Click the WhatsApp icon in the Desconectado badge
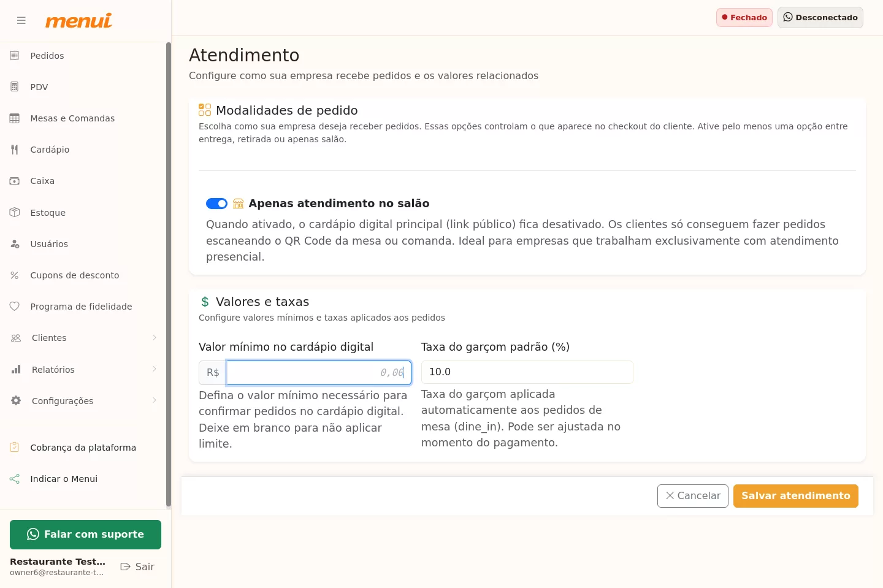883x588 pixels. click(x=788, y=17)
